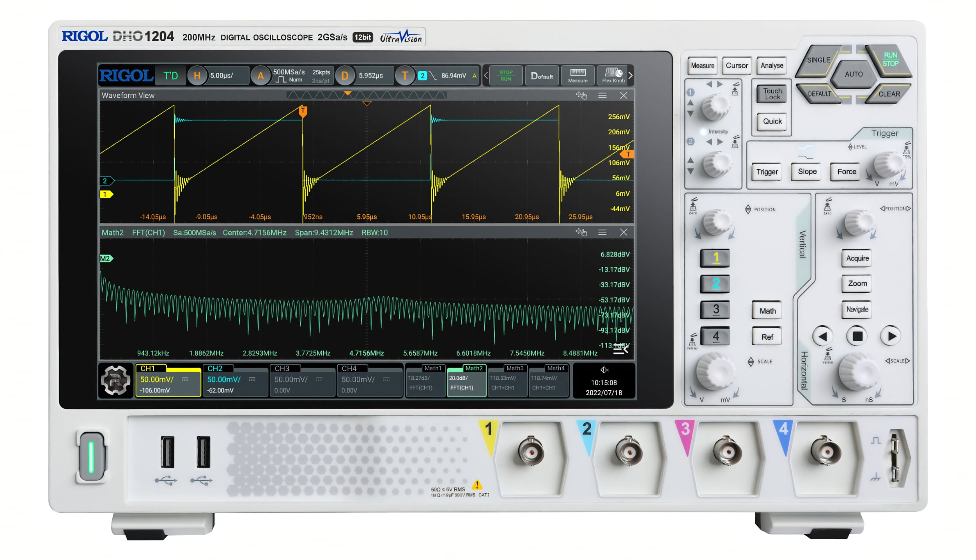Viewport: 976px width, 560px height.
Task: Click the muted speaker icon above the clock
Action: point(604,370)
